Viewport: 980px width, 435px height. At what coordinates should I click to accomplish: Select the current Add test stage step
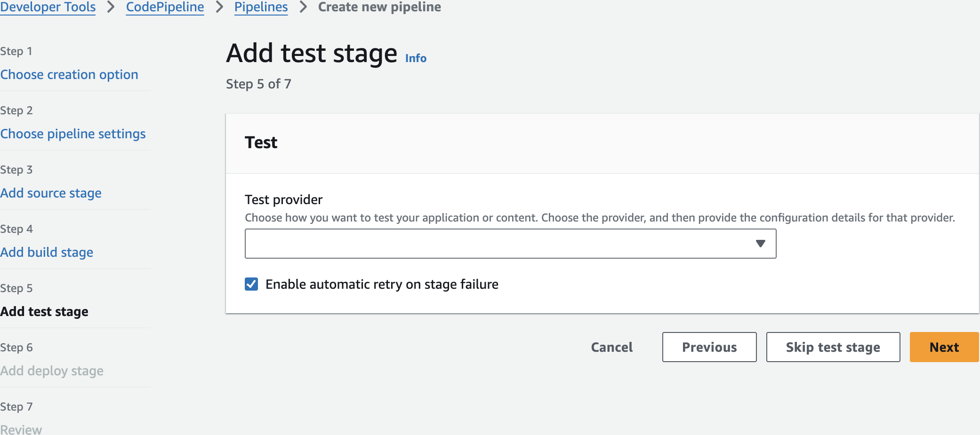44,312
